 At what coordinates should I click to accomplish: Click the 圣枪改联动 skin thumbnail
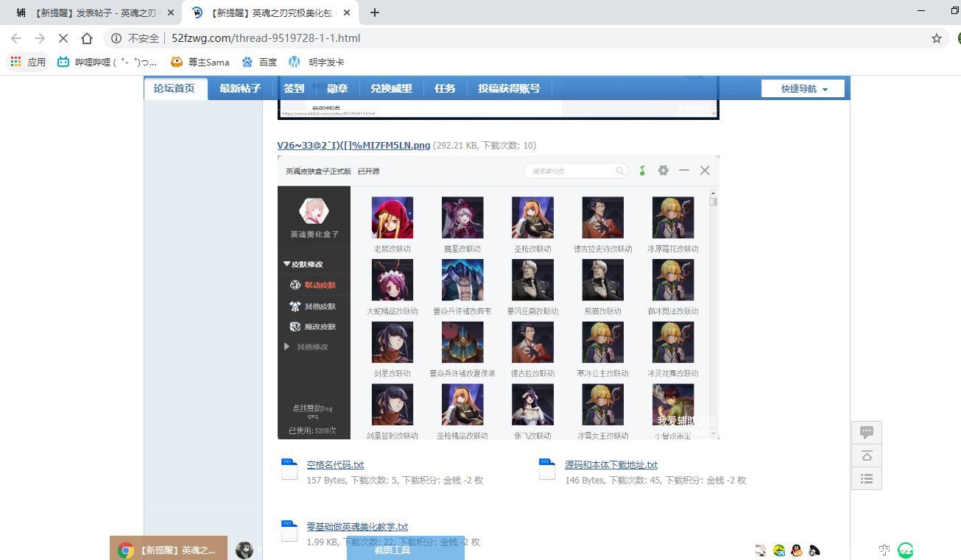tap(532, 217)
